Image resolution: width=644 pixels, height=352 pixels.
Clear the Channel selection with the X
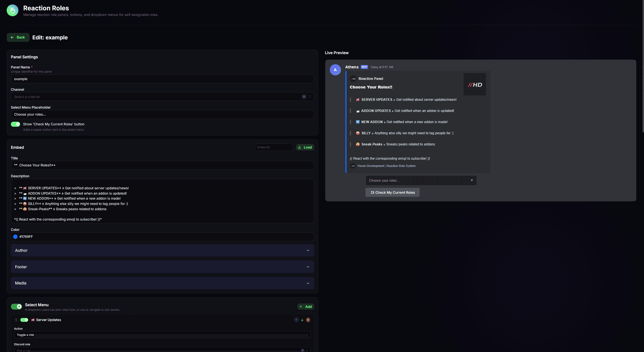pyautogui.click(x=304, y=97)
